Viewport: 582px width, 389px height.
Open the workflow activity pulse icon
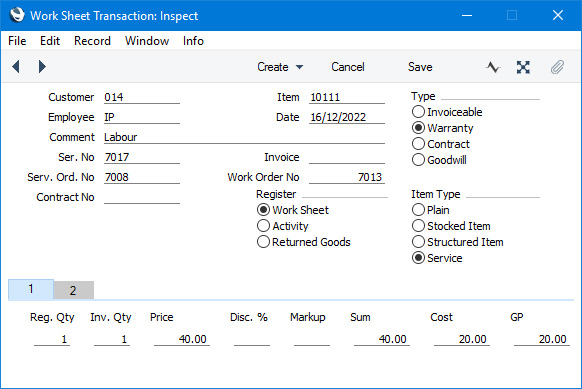(x=493, y=67)
